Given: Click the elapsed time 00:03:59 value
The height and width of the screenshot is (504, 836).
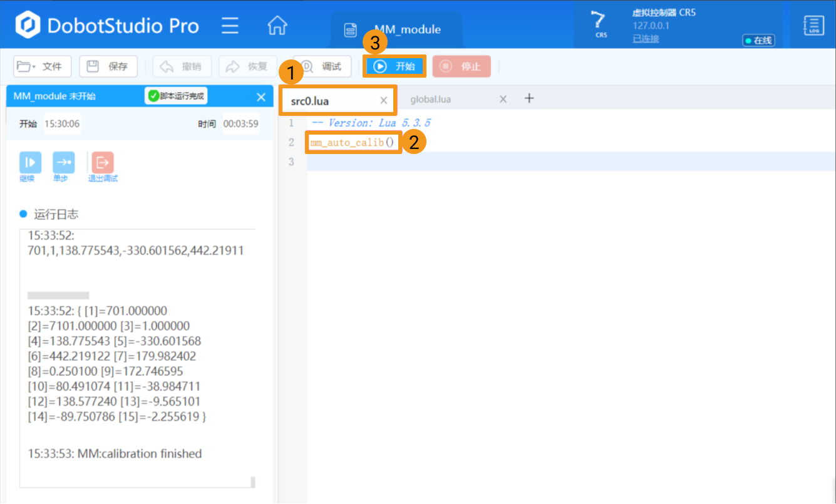Looking at the screenshot, I should [241, 124].
